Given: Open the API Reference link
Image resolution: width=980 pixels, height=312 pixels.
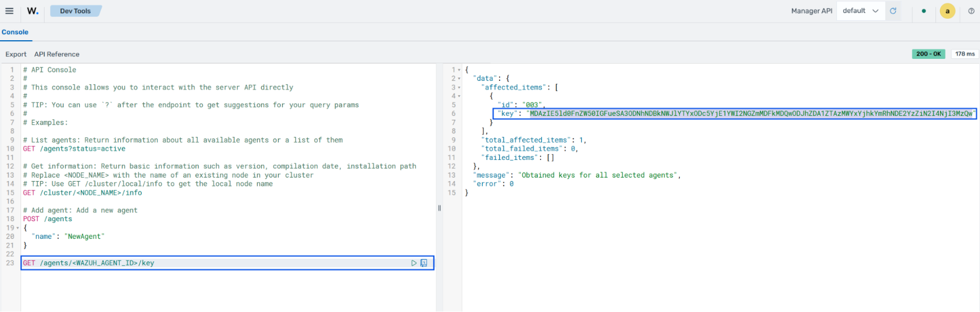Looking at the screenshot, I should [x=57, y=54].
